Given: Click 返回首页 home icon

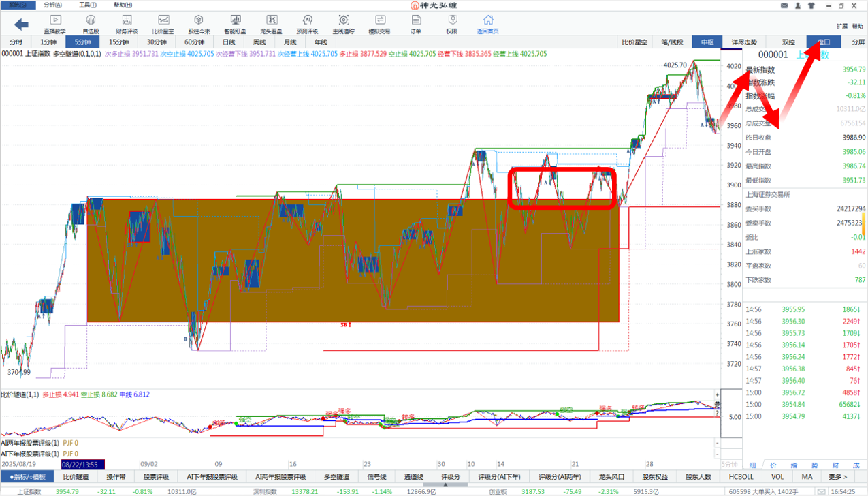Looking at the screenshot, I should coord(487,25).
